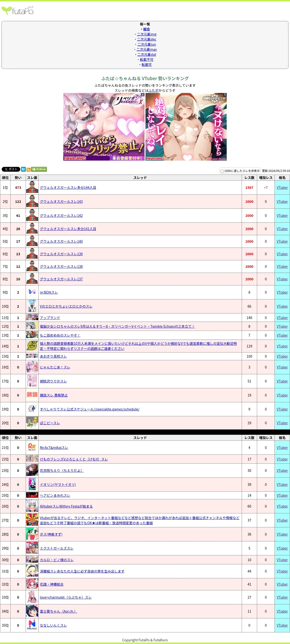290x644 pixels.
Task: Open thread グウェルオスガールスレ137
Action: [61, 279]
